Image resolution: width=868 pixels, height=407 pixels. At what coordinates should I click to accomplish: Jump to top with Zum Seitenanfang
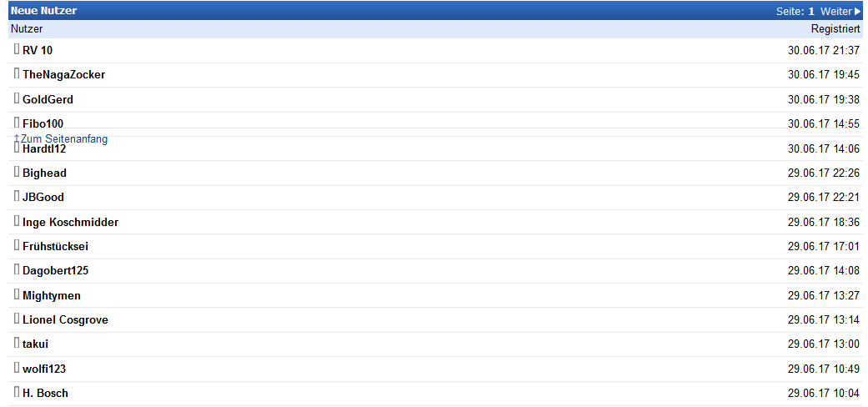61,139
